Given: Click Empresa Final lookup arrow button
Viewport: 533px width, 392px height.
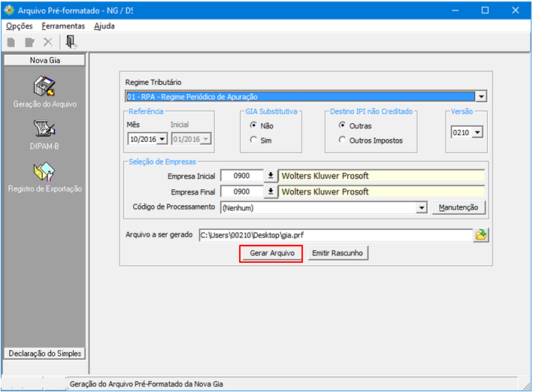Looking at the screenshot, I should click(270, 191).
